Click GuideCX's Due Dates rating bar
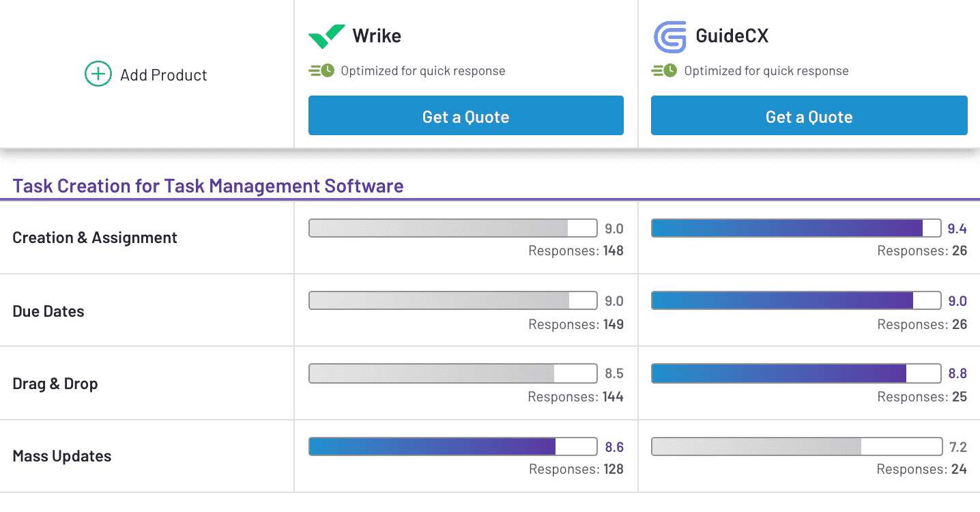Image resolution: width=980 pixels, height=512 pixels. 796,300
